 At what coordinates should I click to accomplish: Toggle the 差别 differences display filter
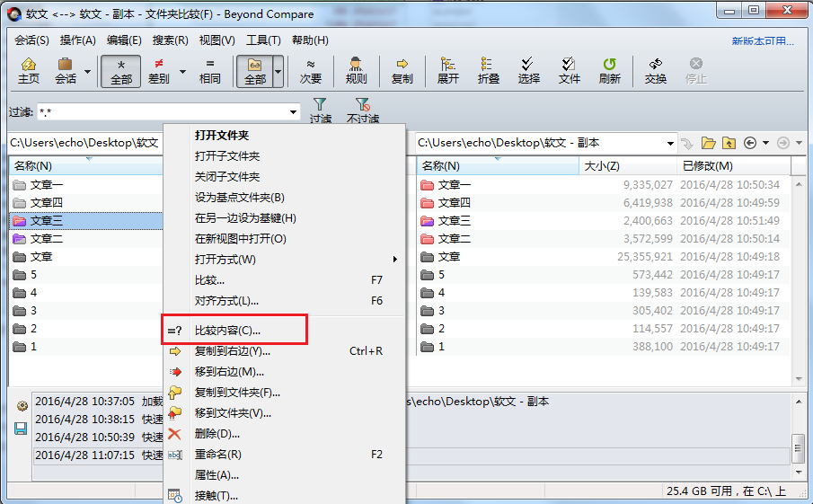[159, 71]
